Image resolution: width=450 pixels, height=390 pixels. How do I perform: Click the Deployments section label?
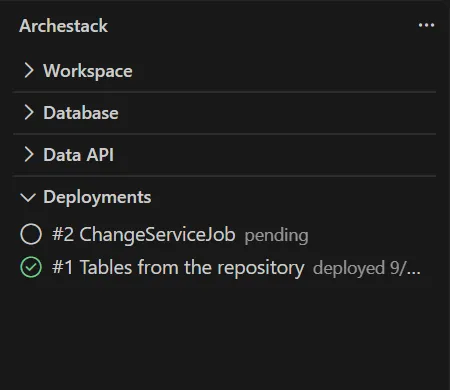tap(97, 197)
